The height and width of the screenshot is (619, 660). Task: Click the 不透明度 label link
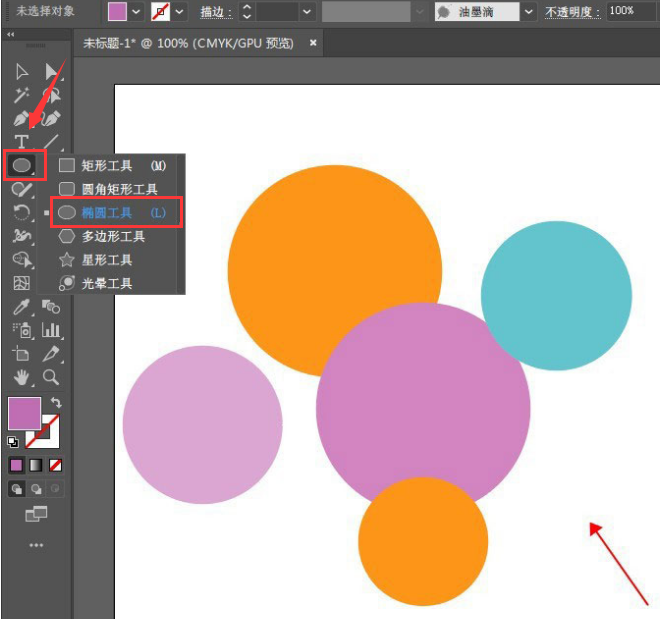pos(572,11)
